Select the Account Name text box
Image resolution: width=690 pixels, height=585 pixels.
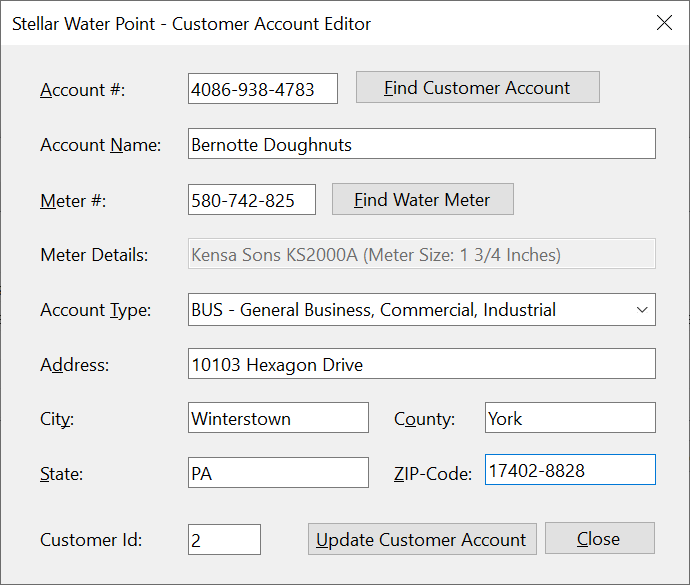click(422, 144)
